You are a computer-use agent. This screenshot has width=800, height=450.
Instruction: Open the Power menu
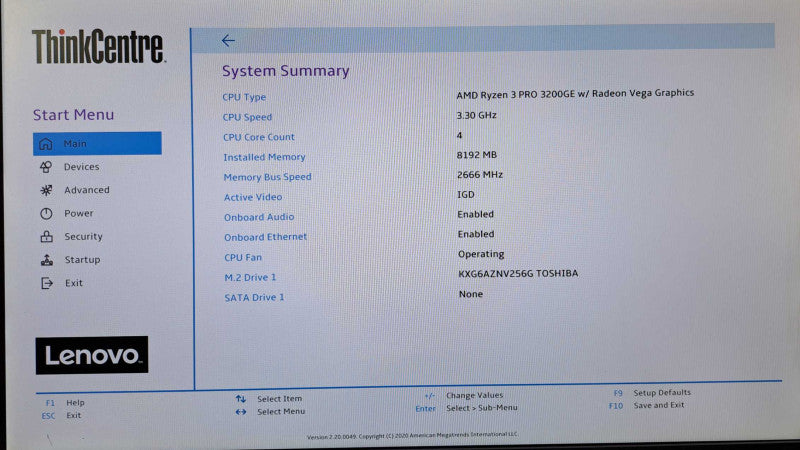[79, 213]
